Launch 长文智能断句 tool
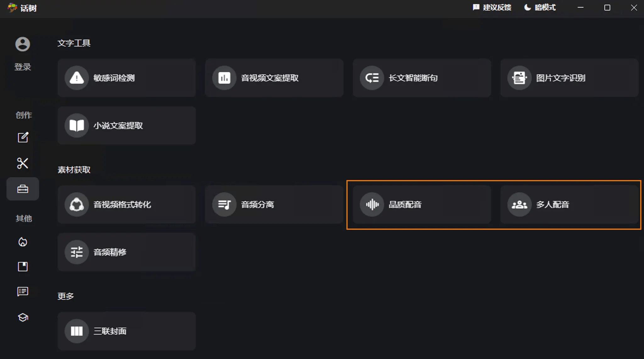The height and width of the screenshot is (359, 644). point(422,78)
